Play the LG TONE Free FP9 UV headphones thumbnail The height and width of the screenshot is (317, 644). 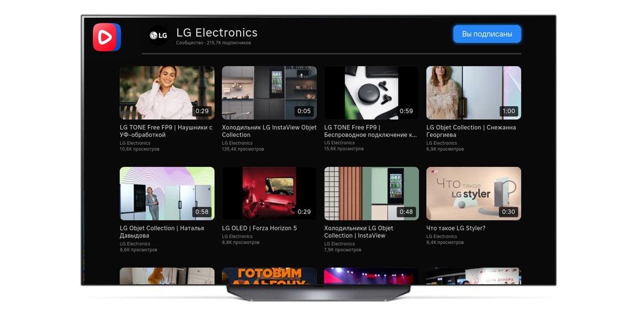[x=167, y=93]
